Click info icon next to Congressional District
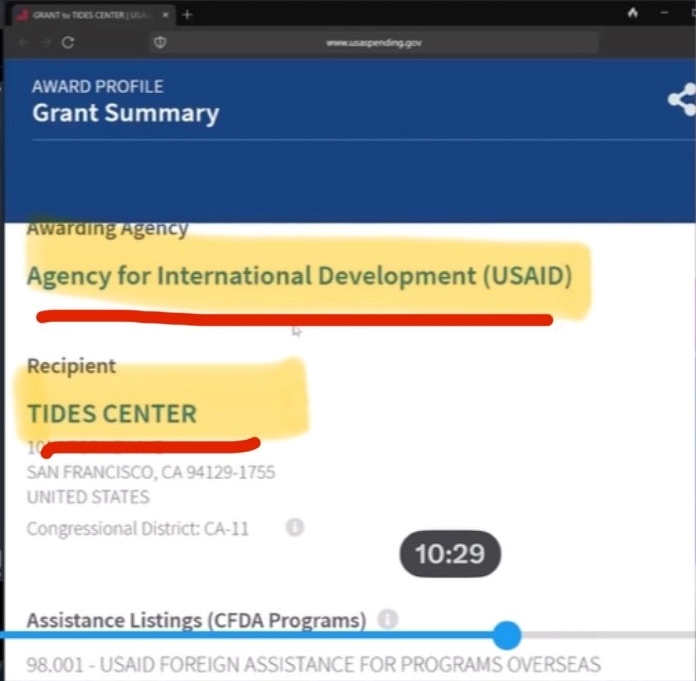 pos(295,527)
